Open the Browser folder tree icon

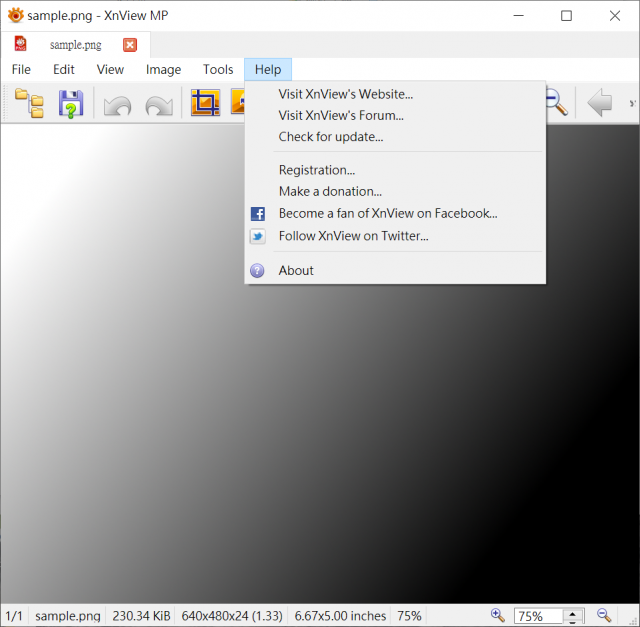(x=29, y=103)
